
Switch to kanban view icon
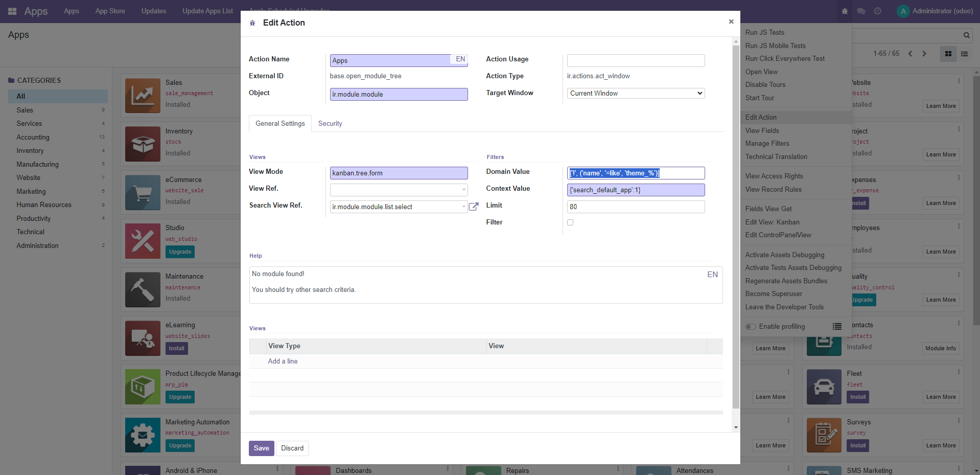tap(948, 54)
